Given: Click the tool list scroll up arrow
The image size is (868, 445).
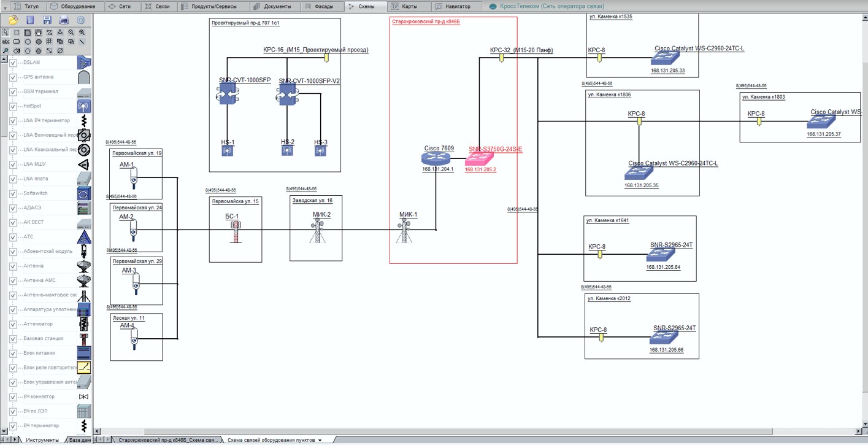Looking at the screenshot, I should click(x=4, y=60).
